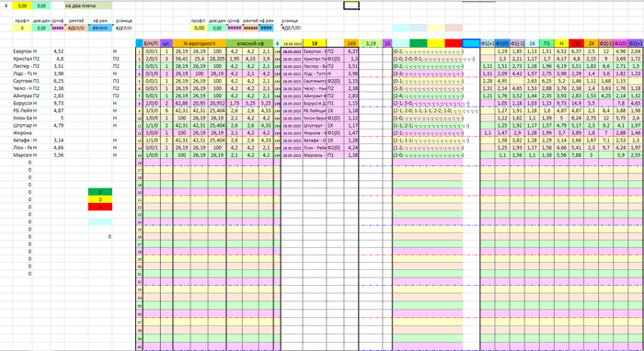Select the 'В/Н/П' column header
This screenshot has width=644, height=351.
click(151, 43)
